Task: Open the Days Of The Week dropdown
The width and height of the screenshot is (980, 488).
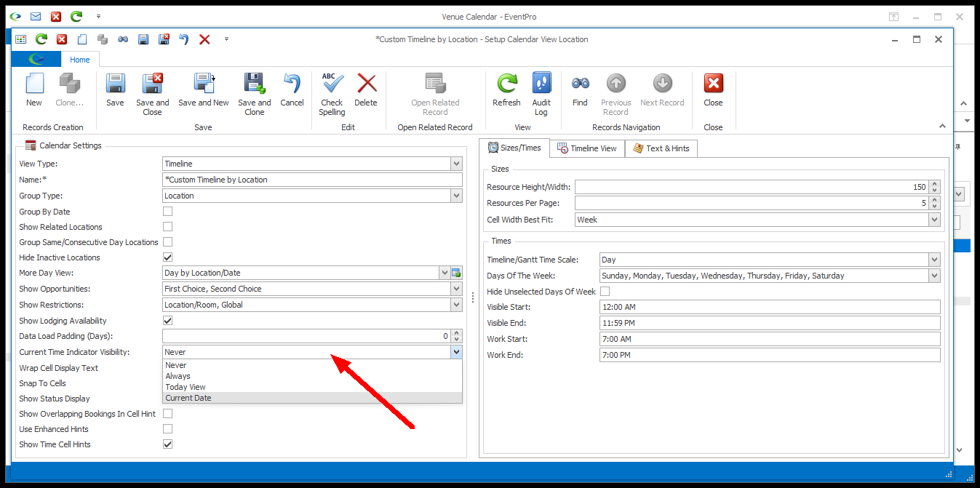Action: [934, 276]
